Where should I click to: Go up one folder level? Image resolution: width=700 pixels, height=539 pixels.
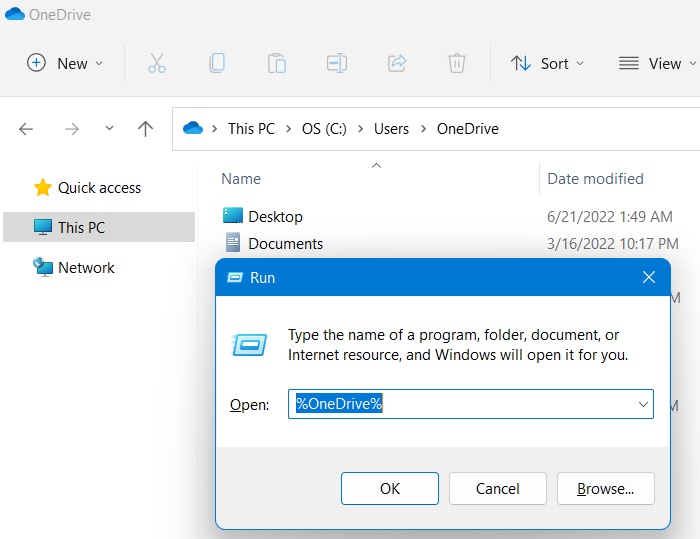[x=145, y=129]
